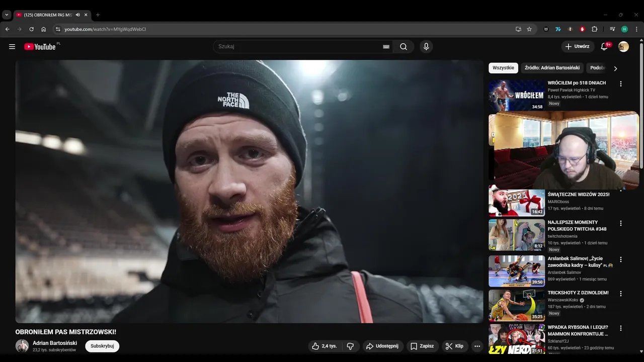Image resolution: width=644 pixels, height=362 pixels.
Task: Bookmark this page with star icon
Action: [529, 29]
